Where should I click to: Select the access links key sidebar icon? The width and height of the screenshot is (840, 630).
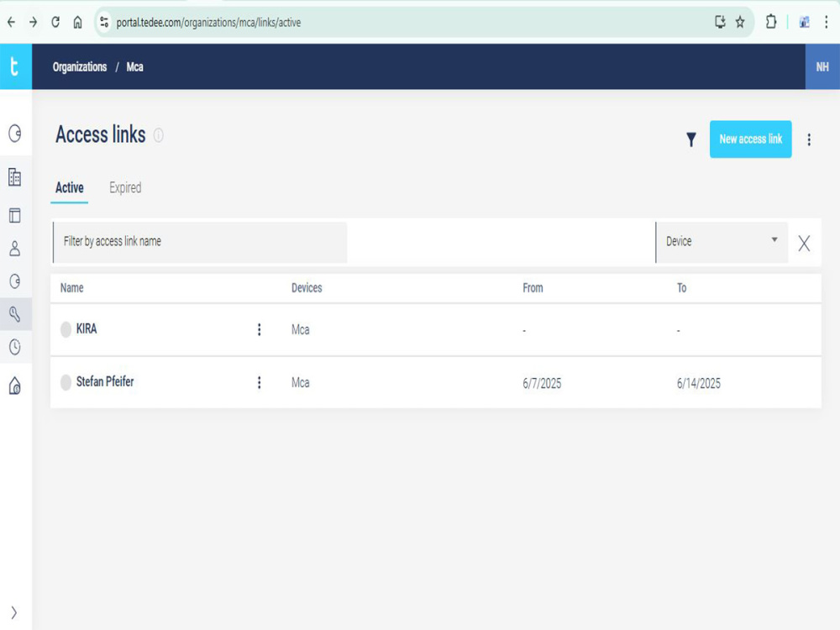15,314
